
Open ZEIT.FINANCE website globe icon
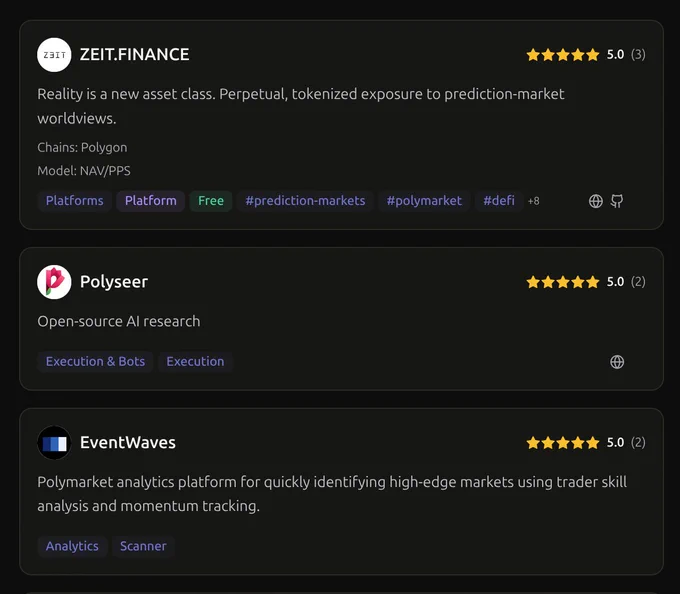pyautogui.click(x=596, y=201)
